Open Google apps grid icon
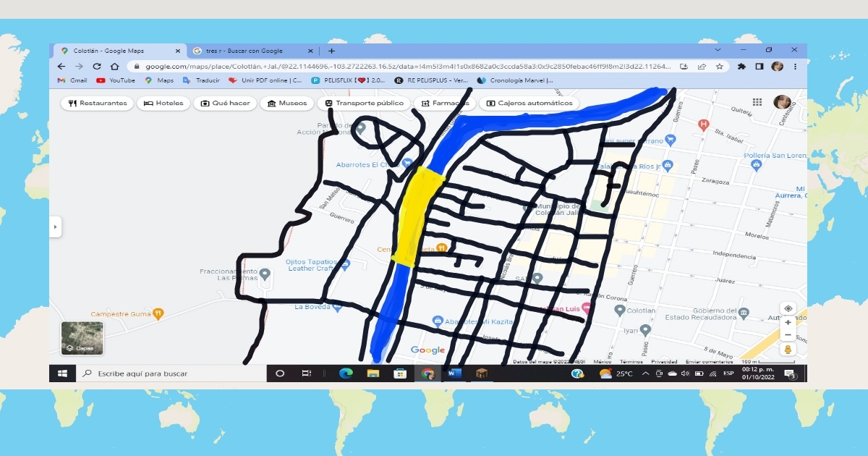 pyautogui.click(x=757, y=103)
